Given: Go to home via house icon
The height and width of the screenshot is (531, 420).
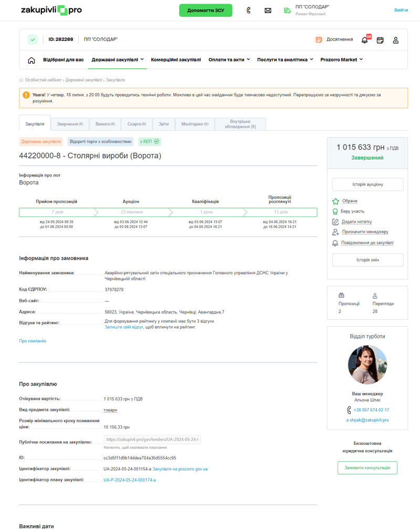Looking at the screenshot, I should point(31,60).
